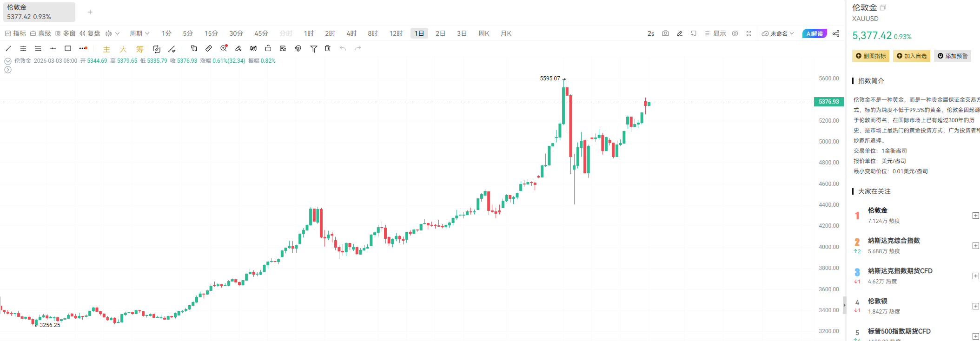Toggle 筹 chip distribution indicator

click(x=140, y=49)
